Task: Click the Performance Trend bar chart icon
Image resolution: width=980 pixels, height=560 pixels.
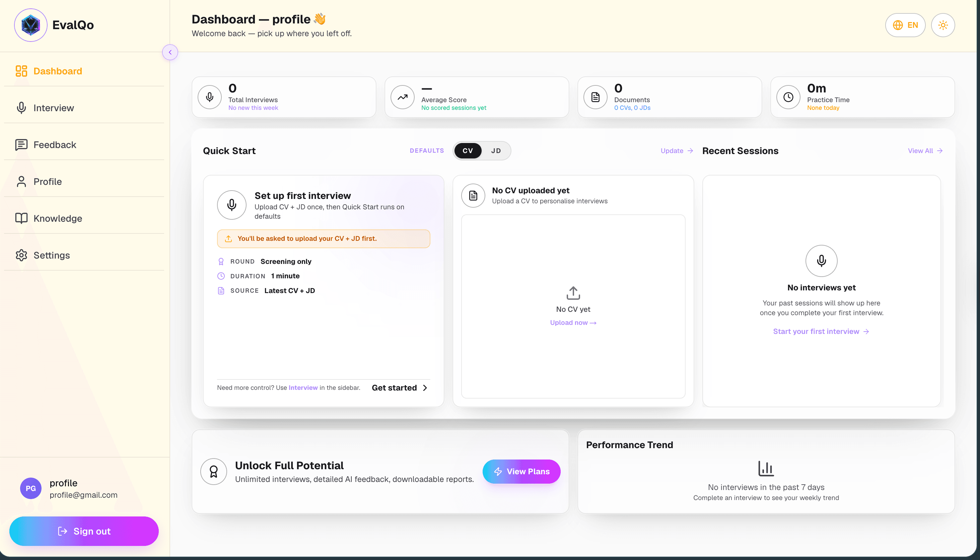Action: [766, 469]
